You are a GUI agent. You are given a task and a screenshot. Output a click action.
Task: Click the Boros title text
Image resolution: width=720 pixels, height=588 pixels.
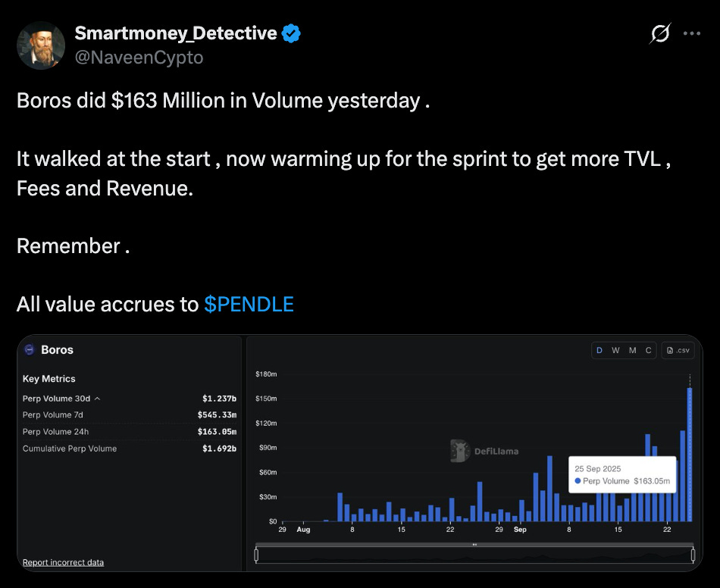click(x=57, y=350)
